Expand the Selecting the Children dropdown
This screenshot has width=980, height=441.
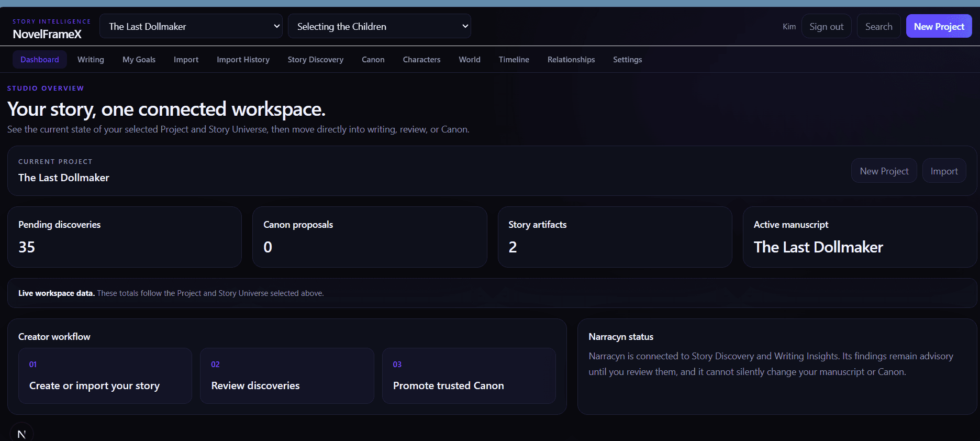[380, 26]
